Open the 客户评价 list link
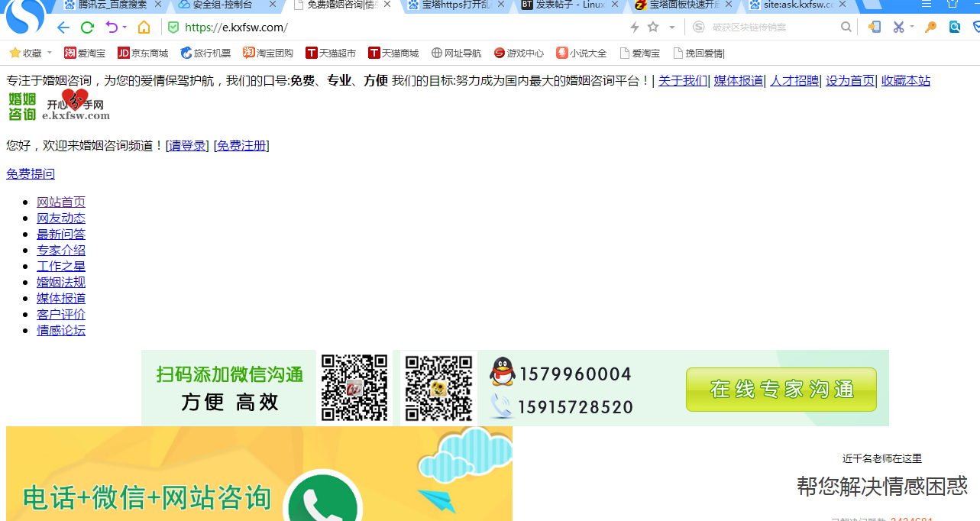 point(61,314)
